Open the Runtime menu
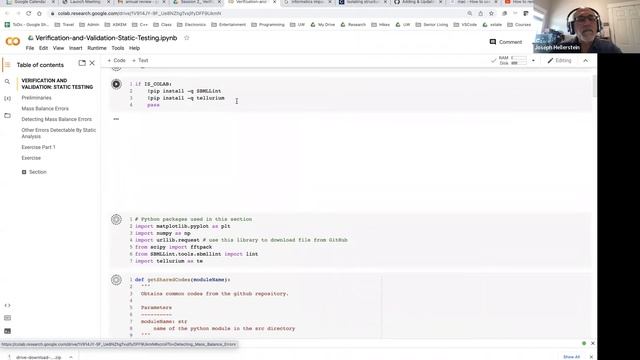Image resolution: width=640 pixels, height=360 pixels. pos(97,48)
